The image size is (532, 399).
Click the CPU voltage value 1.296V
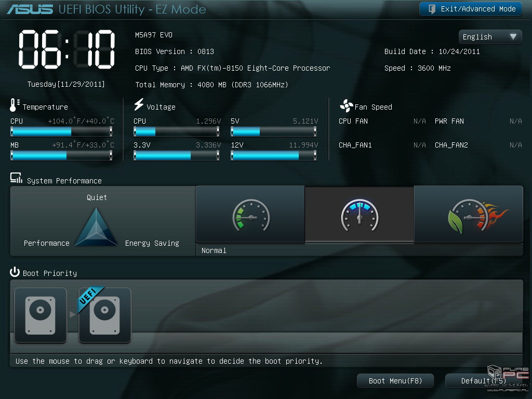pyautogui.click(x=208, y=121)
